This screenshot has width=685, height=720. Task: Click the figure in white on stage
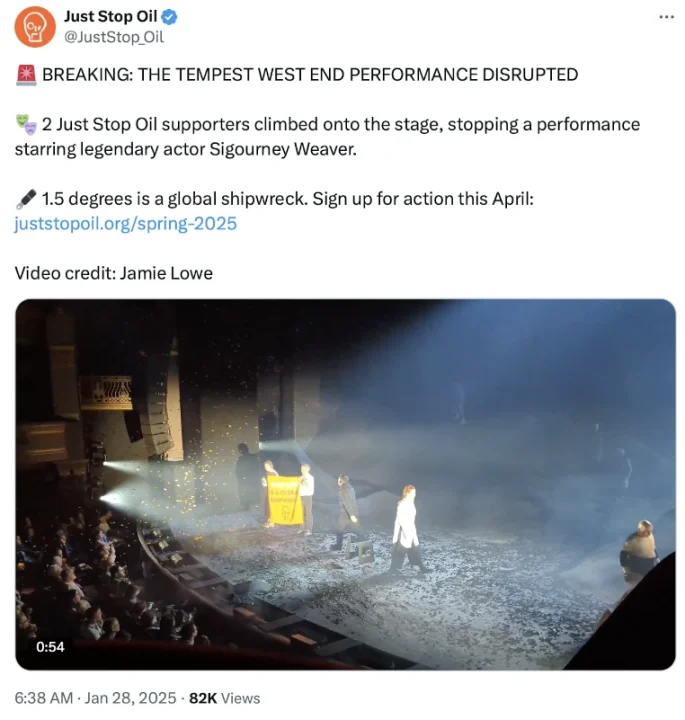pos(407,529)
